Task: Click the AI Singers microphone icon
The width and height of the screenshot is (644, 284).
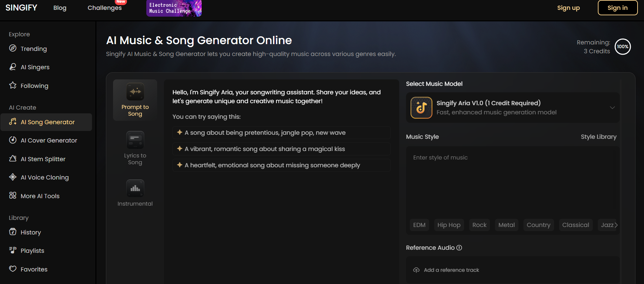Action: coord(13,67)
